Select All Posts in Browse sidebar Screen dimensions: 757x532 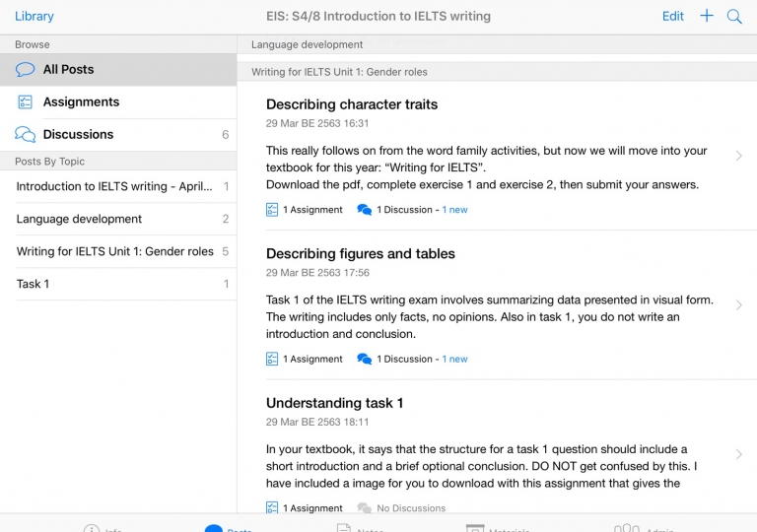[118, 70]
